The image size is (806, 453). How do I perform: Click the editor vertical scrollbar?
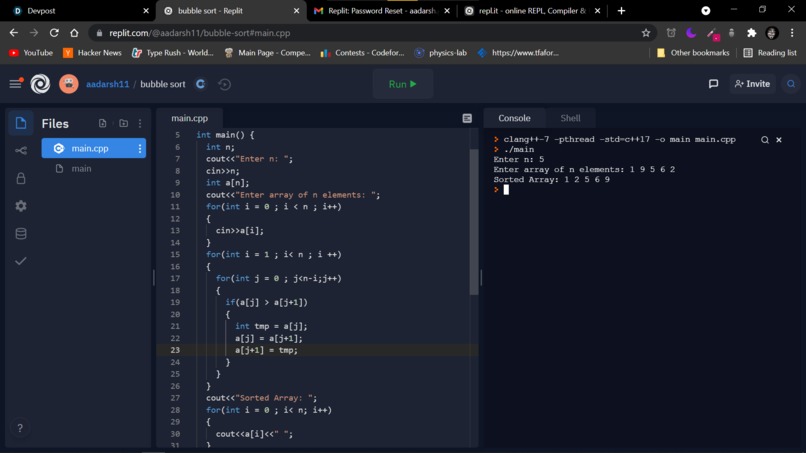tap(473, 221)
